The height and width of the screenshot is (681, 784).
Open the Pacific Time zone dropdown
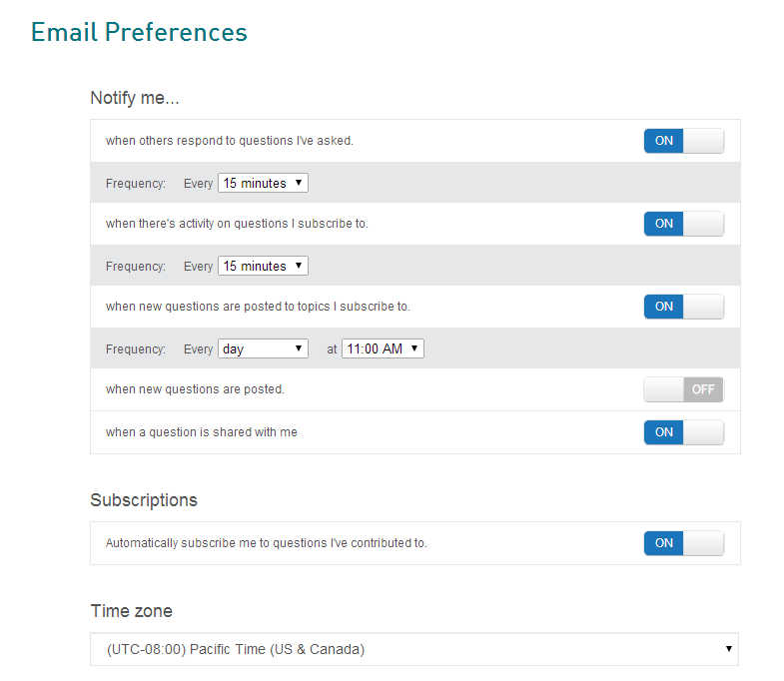(414, 649)
